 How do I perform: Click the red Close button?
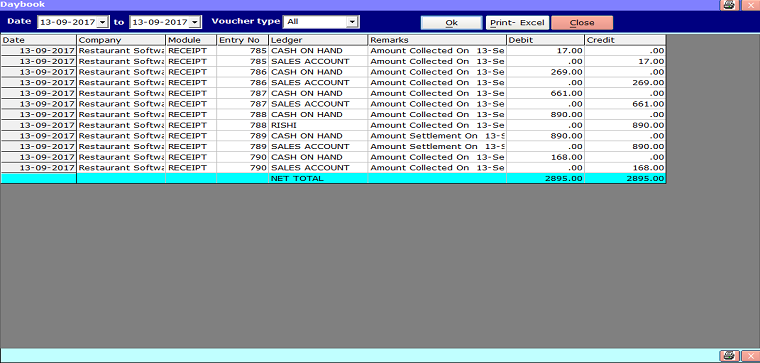pos(582,23)
